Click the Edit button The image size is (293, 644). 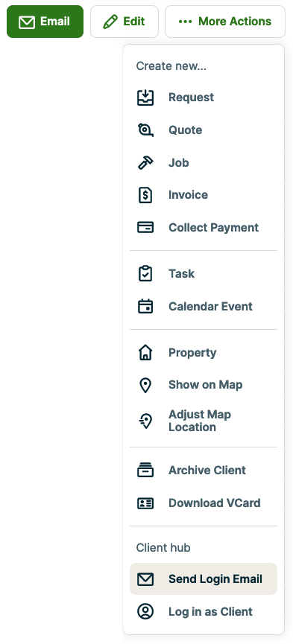(125, 22)
